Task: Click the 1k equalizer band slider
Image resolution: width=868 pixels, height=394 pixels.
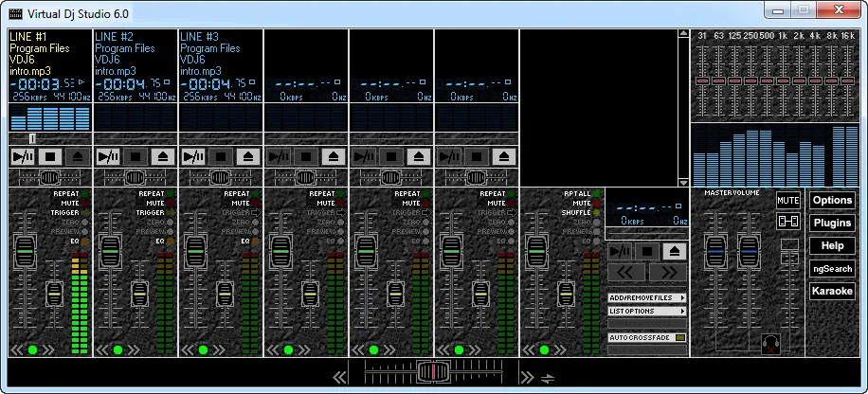Action: click(x=783, y=81)
